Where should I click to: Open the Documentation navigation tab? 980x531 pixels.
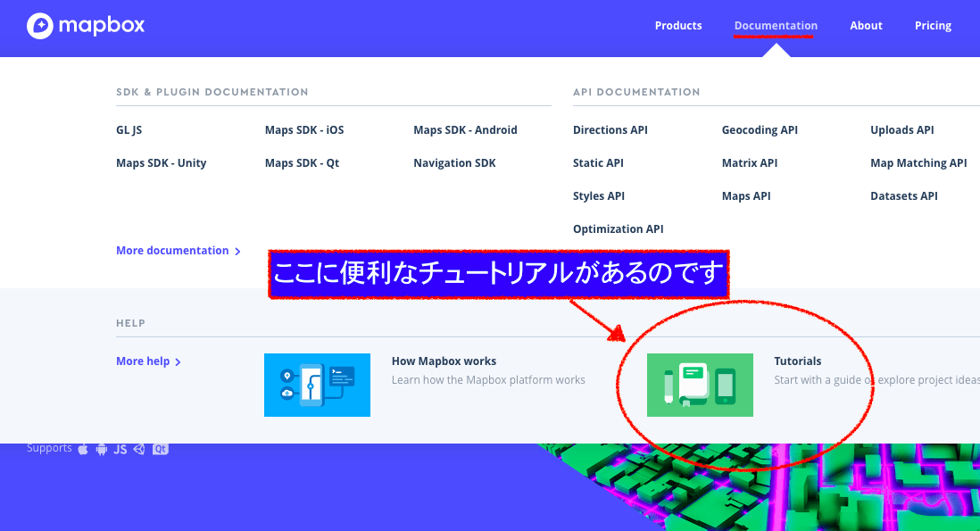point(775,25)
